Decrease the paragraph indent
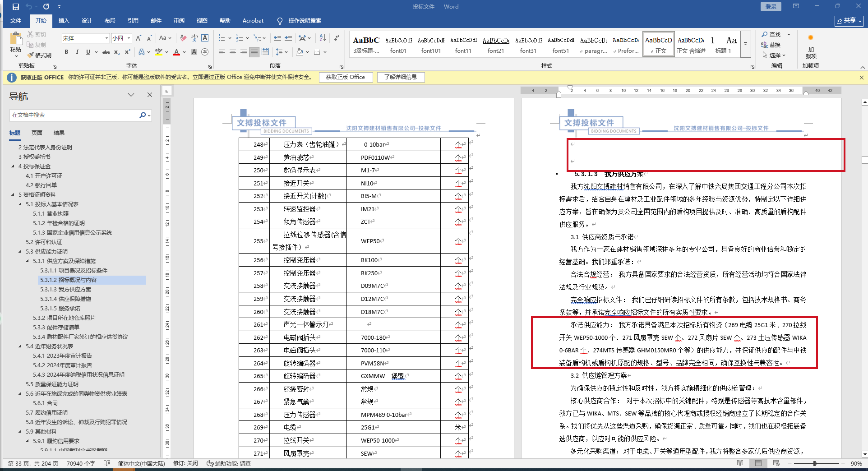868x471 pixels. [277, 38]
